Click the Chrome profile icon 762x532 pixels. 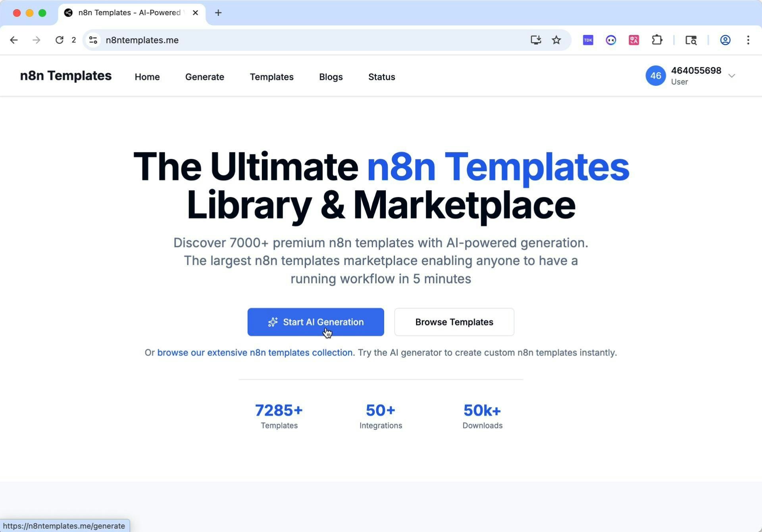(725, 40)
